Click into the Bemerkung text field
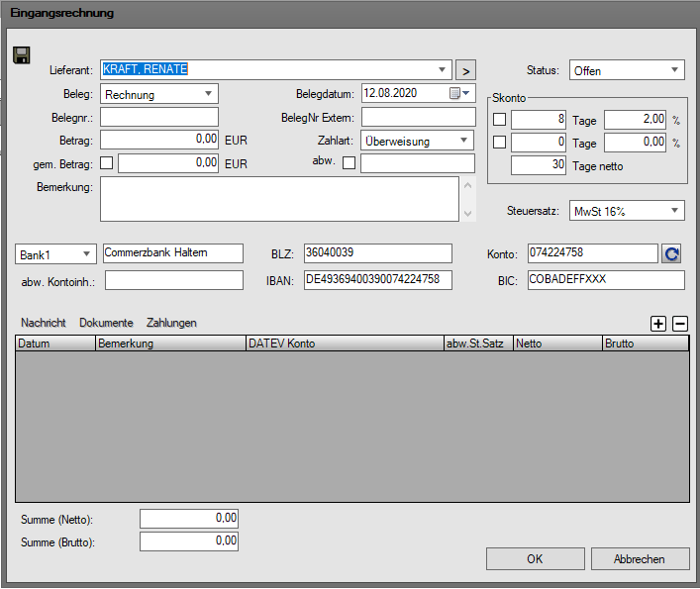700x589 pixels. (279, 199)
